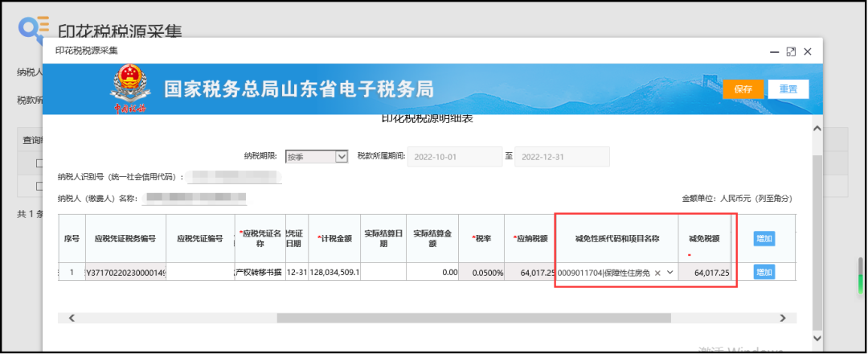Click the 实际结算金额 cell 0.00
This screenshot has height=354, width=868.
point(432,272)
